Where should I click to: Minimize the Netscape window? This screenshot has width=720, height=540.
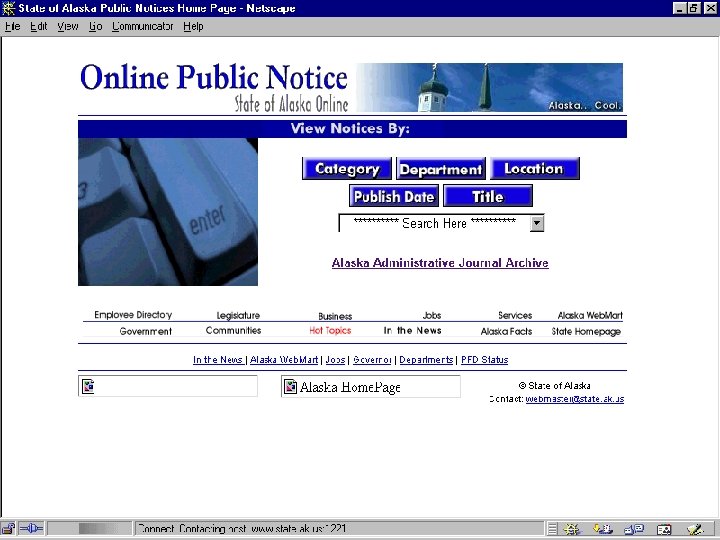[680, 8]
